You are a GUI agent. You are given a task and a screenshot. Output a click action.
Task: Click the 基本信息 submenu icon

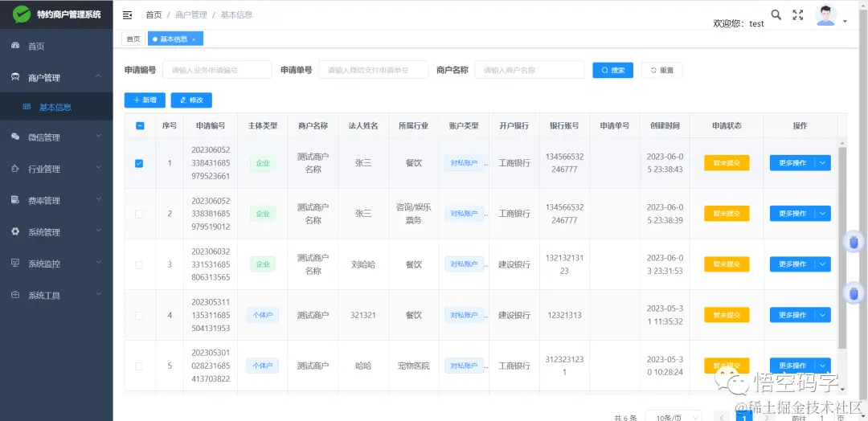point(27,107)
